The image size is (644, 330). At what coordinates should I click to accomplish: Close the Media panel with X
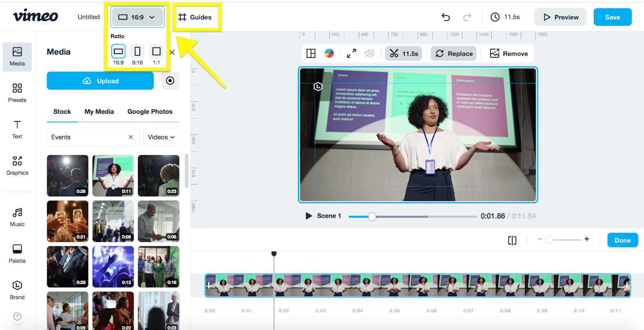point(172,52)
